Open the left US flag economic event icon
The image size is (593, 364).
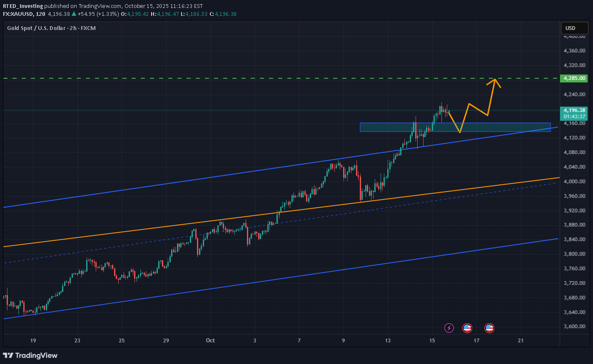(x=467, y=328)
